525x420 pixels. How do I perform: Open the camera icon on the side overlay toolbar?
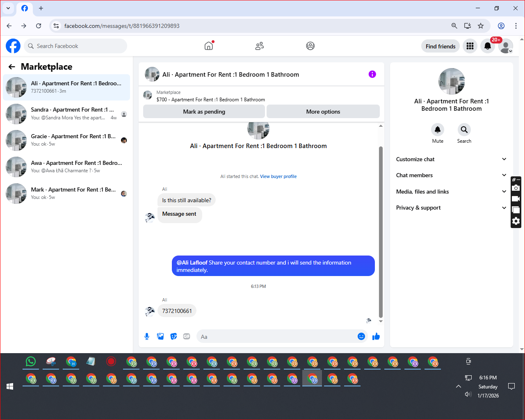516,188
